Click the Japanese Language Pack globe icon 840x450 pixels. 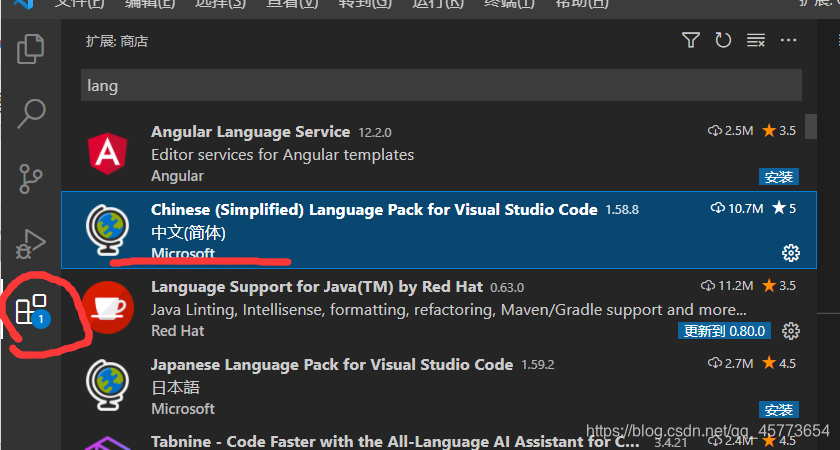pyautogui.click(x=108, y=386)
